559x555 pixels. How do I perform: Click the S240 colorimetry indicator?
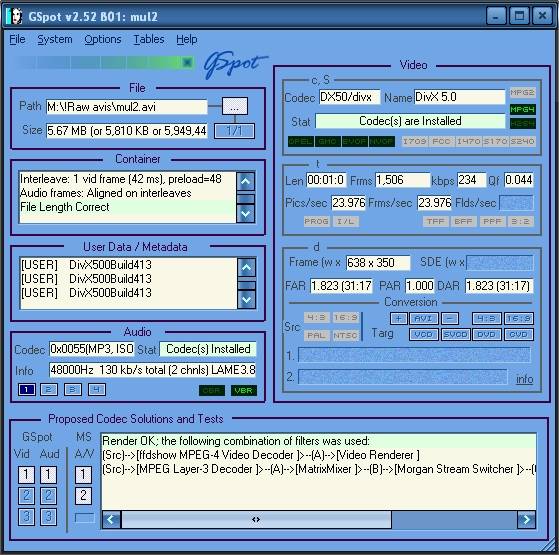pos(522,142)
